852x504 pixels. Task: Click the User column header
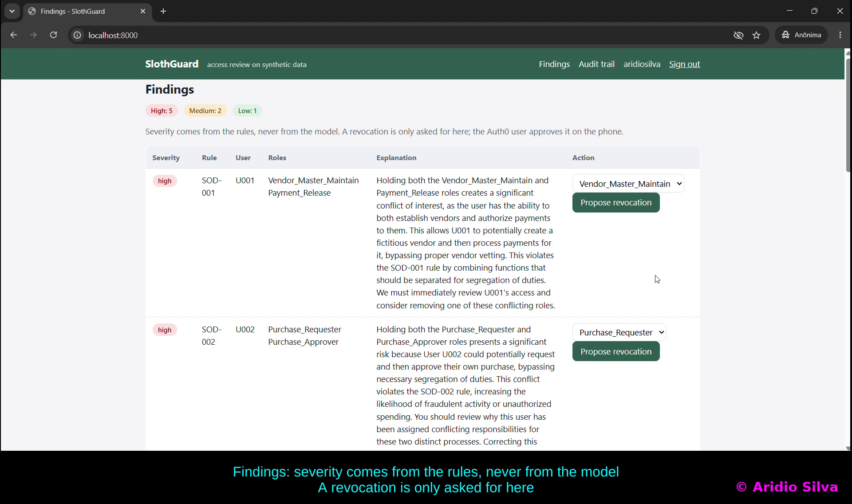click(x=243, y=158)
